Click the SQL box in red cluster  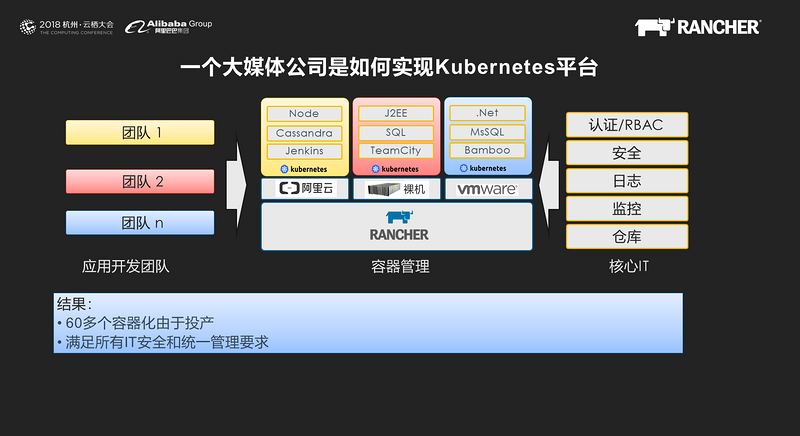tap(396, 133)
